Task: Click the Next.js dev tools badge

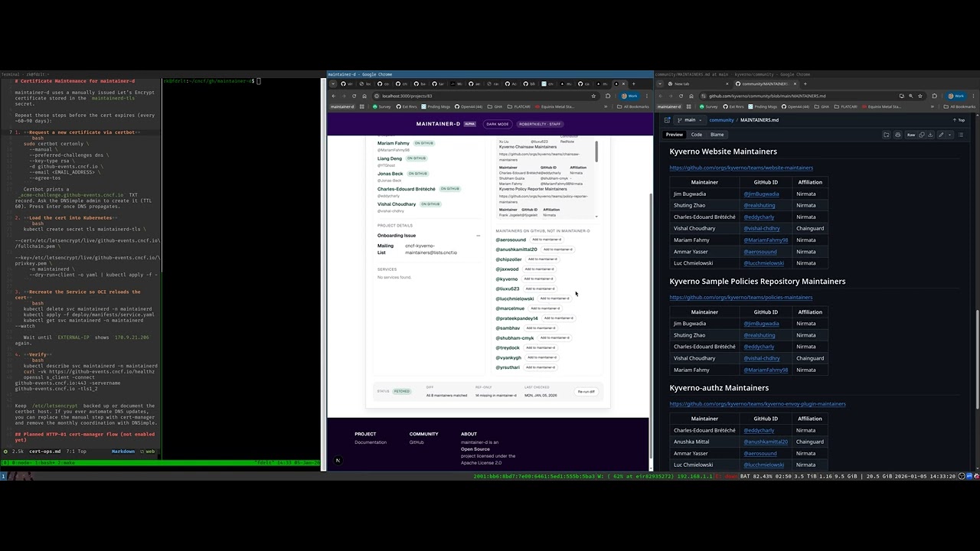Action: (338, 460)
